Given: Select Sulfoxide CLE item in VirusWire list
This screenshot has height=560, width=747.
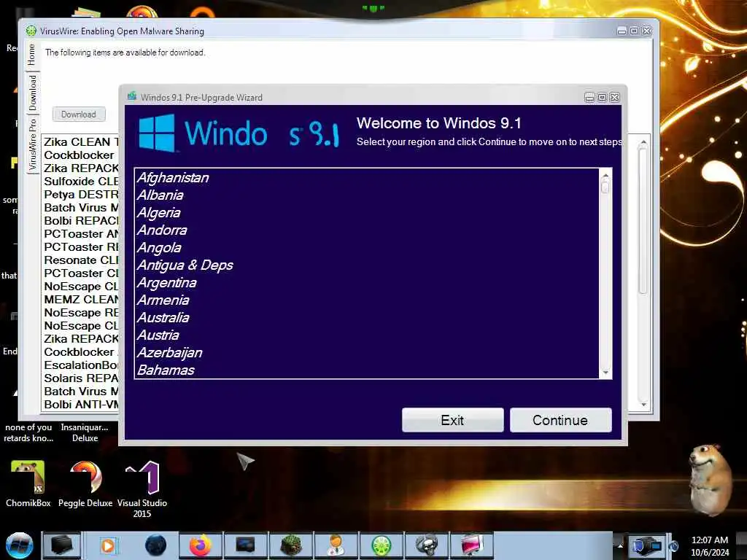Looking at the screenshot, I should (80, 182).
